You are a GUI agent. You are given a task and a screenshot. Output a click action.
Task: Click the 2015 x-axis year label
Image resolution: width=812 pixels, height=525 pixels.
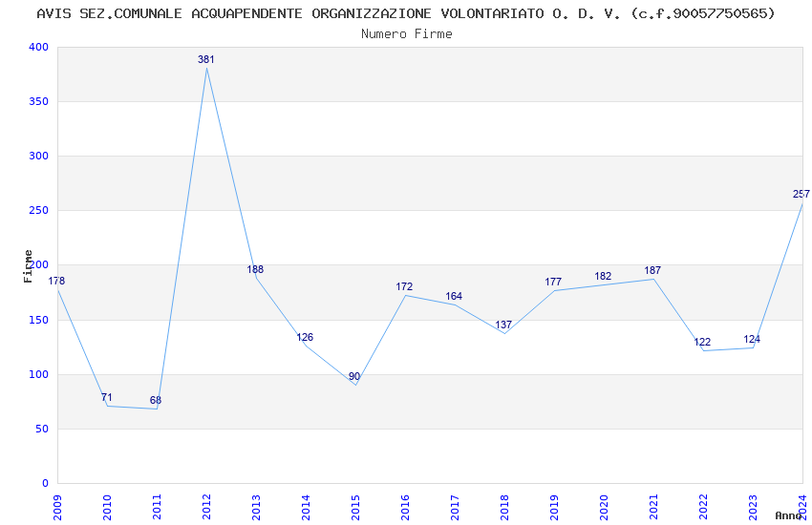(355, 508)
